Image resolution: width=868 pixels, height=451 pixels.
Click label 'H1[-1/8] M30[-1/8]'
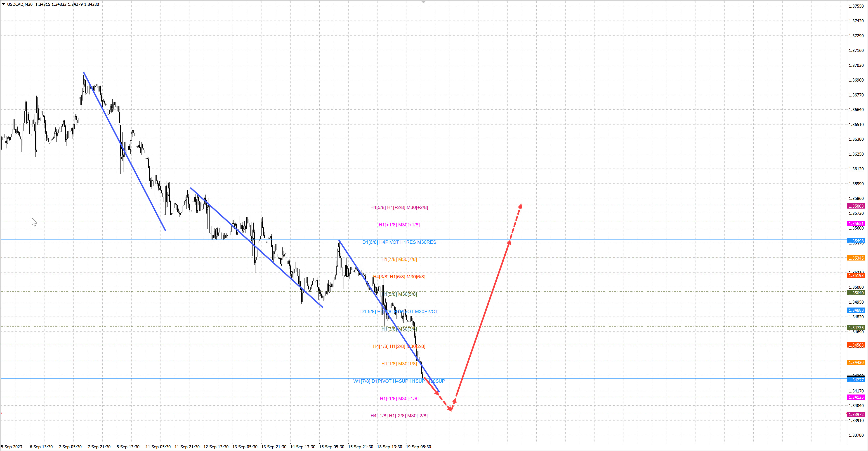click(x=399, y=398)
